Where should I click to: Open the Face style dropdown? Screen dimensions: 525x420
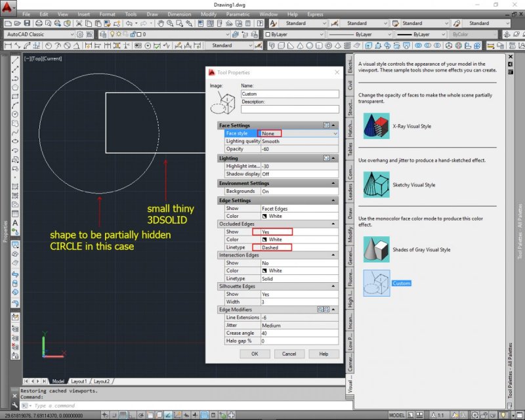coord(335,133)
